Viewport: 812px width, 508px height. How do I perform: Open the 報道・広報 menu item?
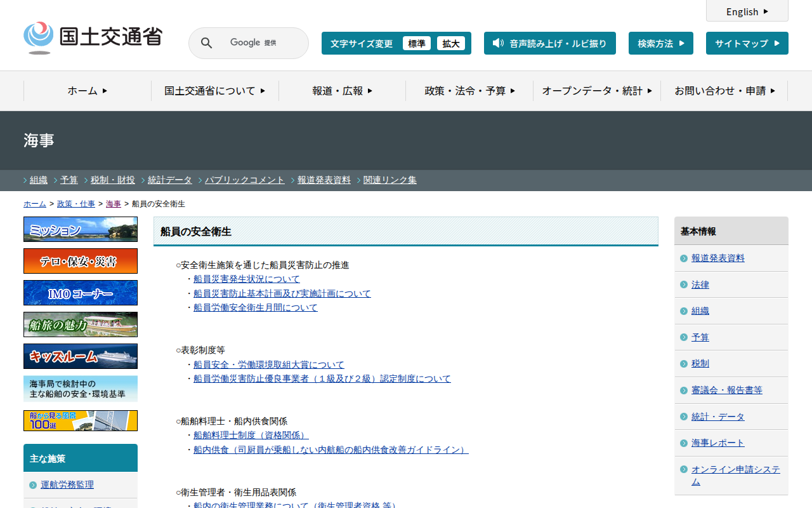click(x=343, y=91)
